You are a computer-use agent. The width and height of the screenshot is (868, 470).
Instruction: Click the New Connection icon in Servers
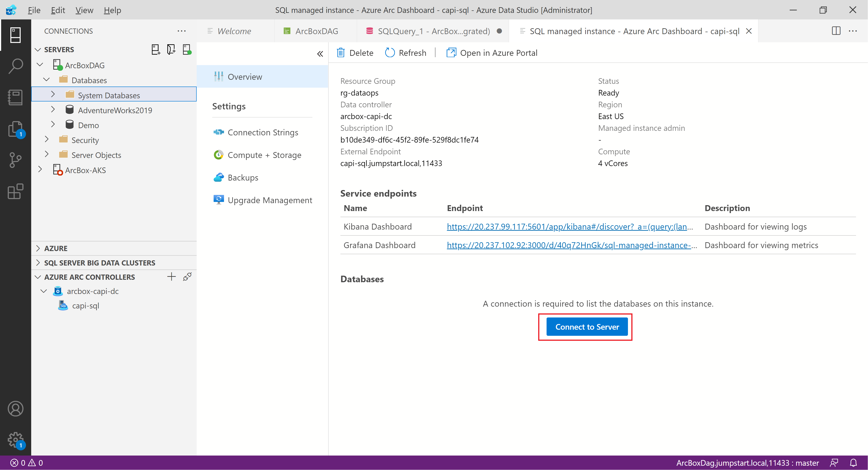155,49
